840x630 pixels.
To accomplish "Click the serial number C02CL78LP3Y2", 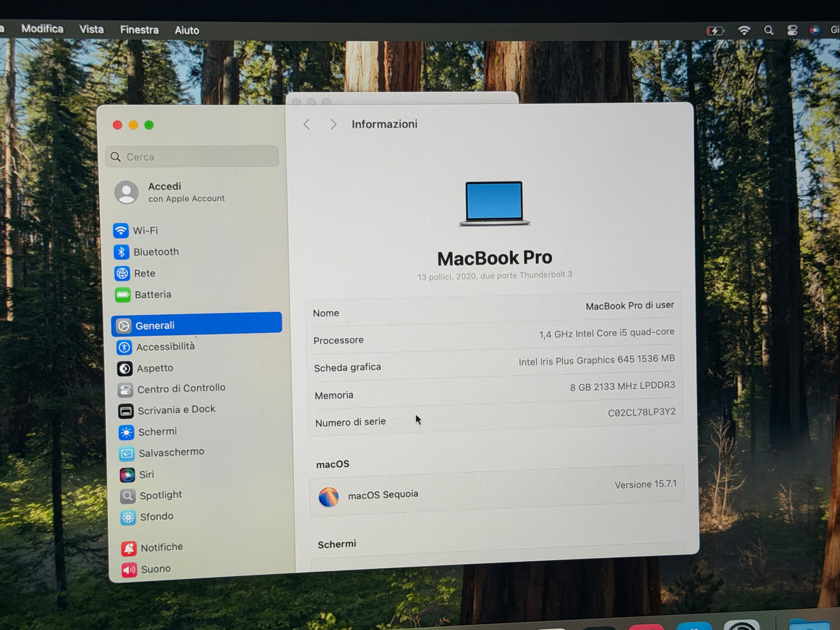I will tap(641, 413).
